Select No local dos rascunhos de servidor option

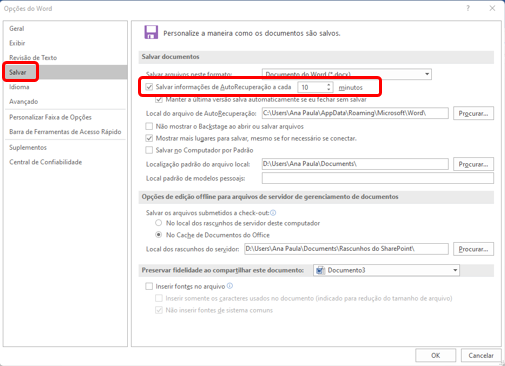tap(159, 223)
